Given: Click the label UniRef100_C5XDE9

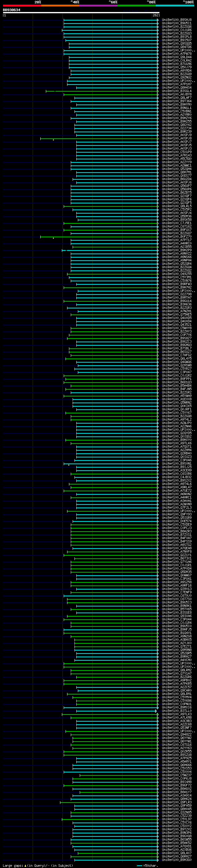Looking at the screenshot, I should click(x=177, y=524).
